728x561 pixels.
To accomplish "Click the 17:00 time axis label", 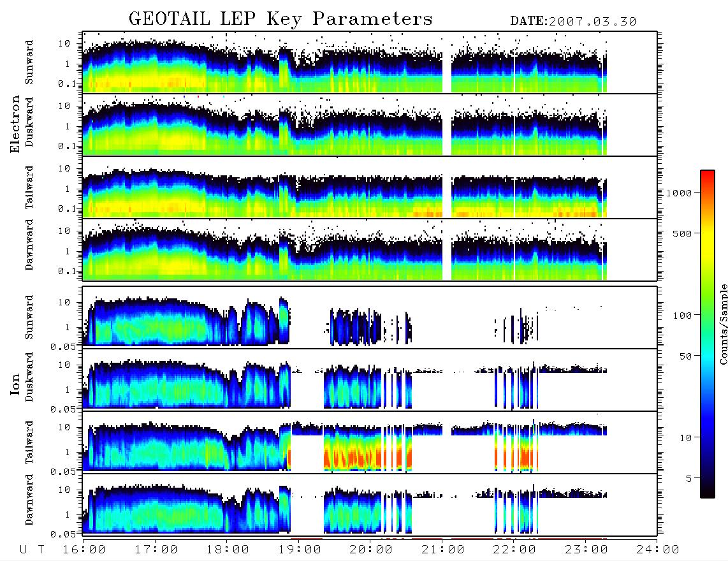I will pyautogui.click(x=156, y=550).
